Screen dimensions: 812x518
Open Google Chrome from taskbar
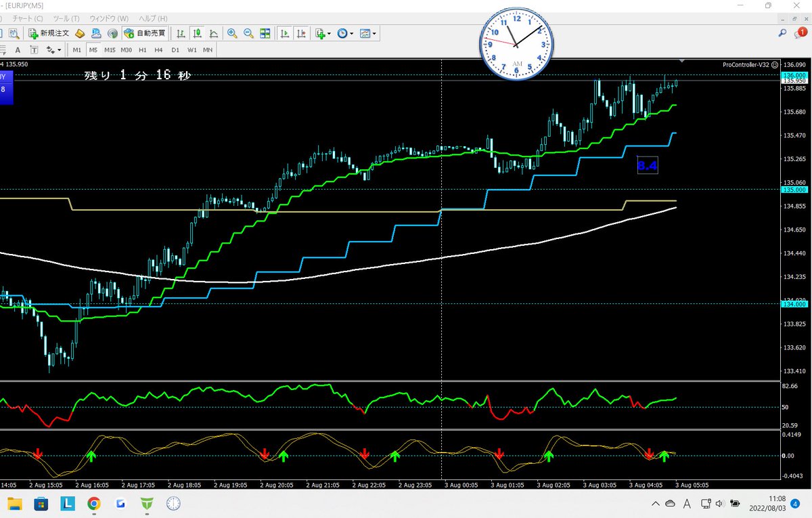click(94, 503)
